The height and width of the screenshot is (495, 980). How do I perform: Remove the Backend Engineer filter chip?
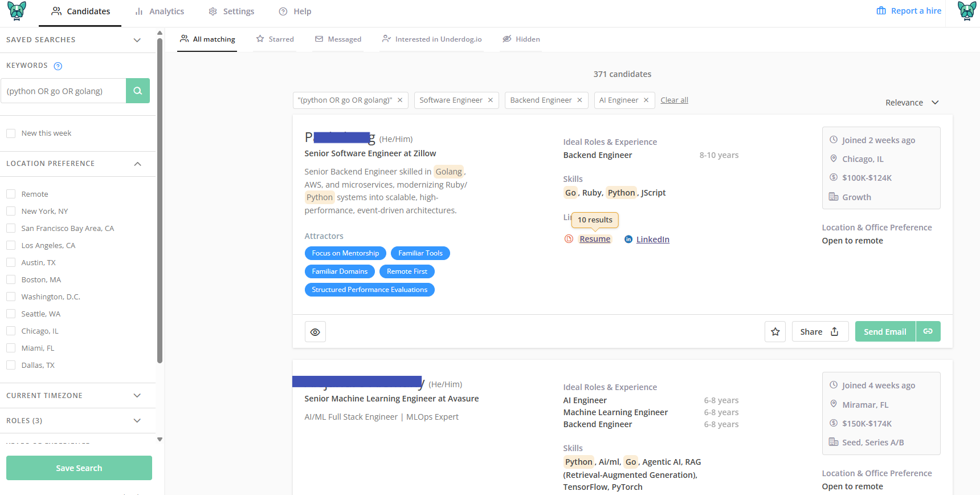(579, 100)
